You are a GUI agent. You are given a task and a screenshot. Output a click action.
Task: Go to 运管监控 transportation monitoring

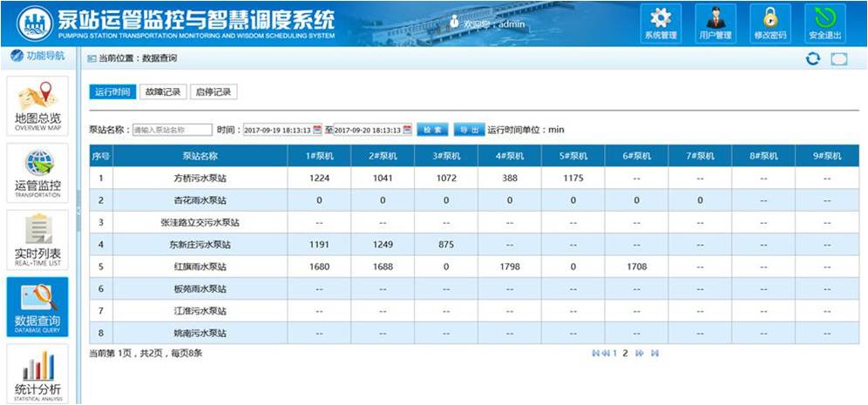coord(37,172)
